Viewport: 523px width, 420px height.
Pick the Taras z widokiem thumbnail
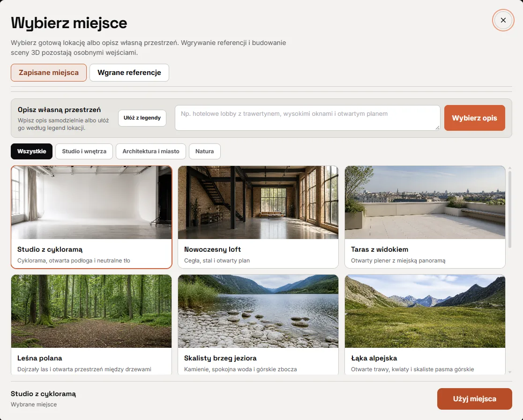[x=425, y=202]
